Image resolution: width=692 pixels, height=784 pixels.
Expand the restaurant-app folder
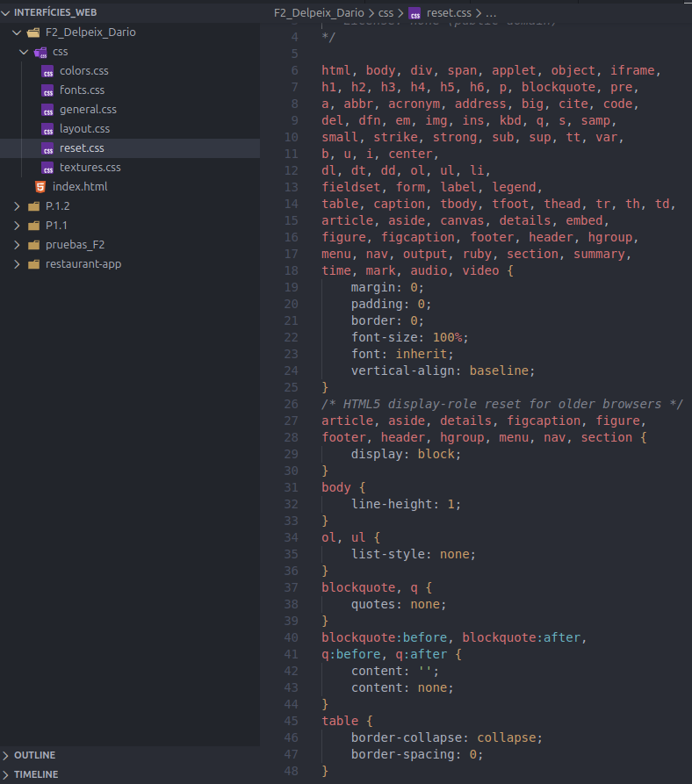tap(17, 264)
